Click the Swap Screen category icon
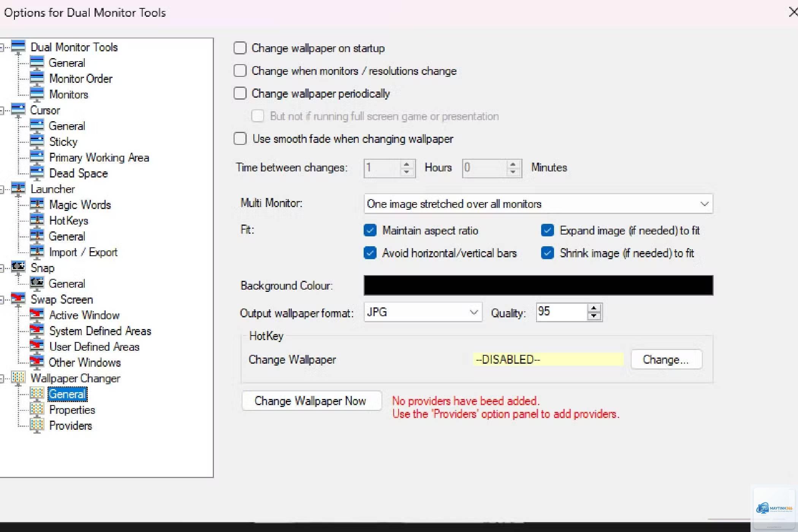Viewport: 798px width, 532px height. pyautogui.click(x=18, y=299)
